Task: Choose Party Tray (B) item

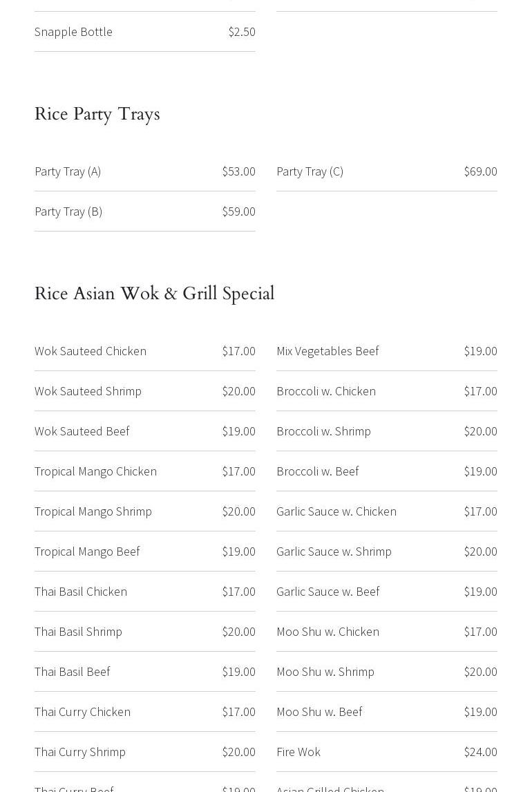Action: point(68,211)
